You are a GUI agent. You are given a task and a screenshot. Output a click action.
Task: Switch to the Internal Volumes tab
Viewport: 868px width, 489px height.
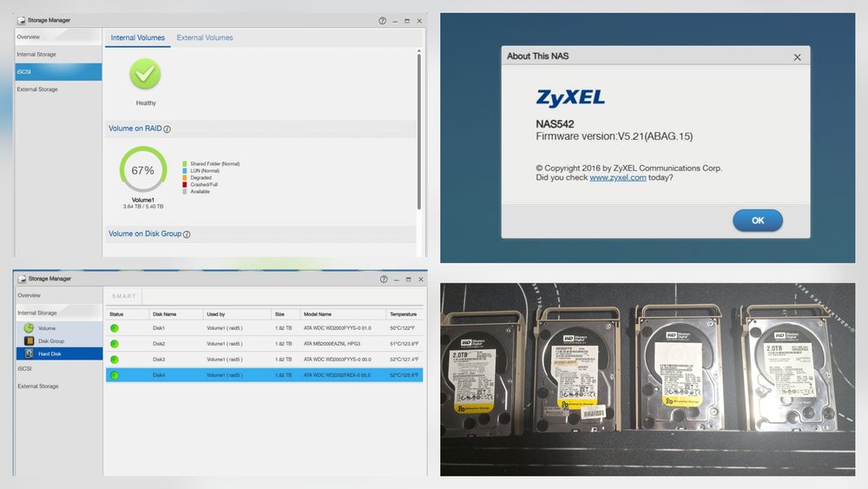point(138,37)
